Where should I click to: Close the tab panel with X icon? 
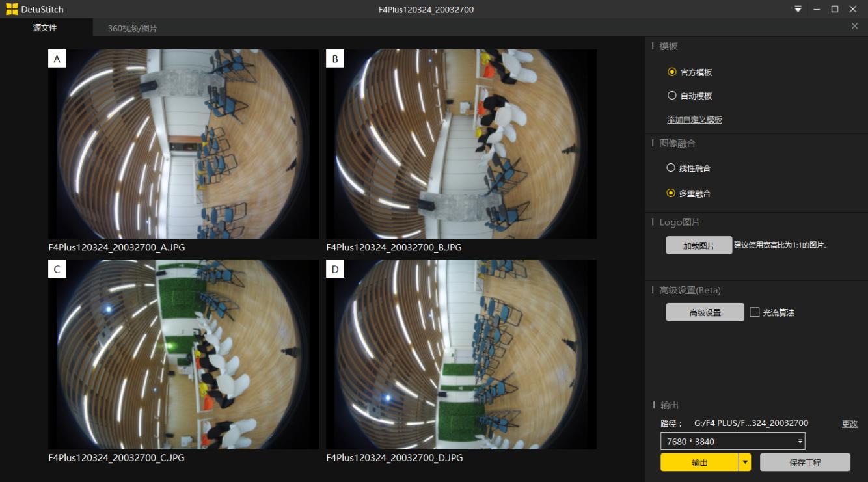point(854,26)
